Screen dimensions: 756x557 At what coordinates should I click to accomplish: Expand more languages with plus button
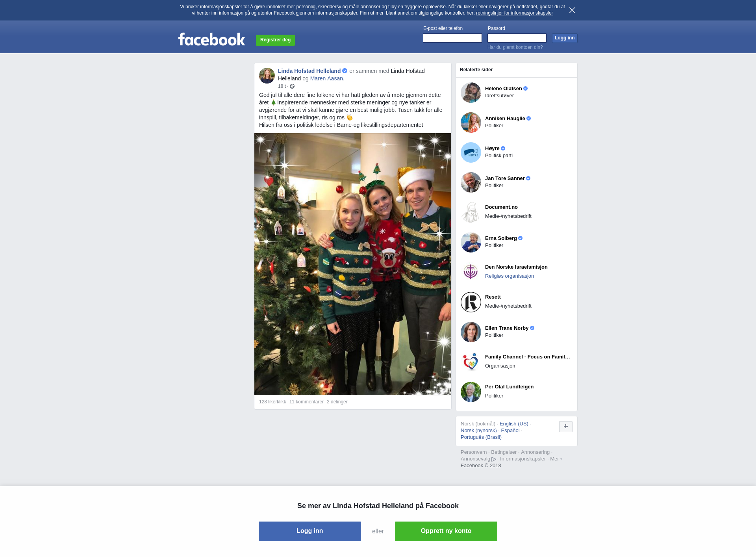(566, 427)
